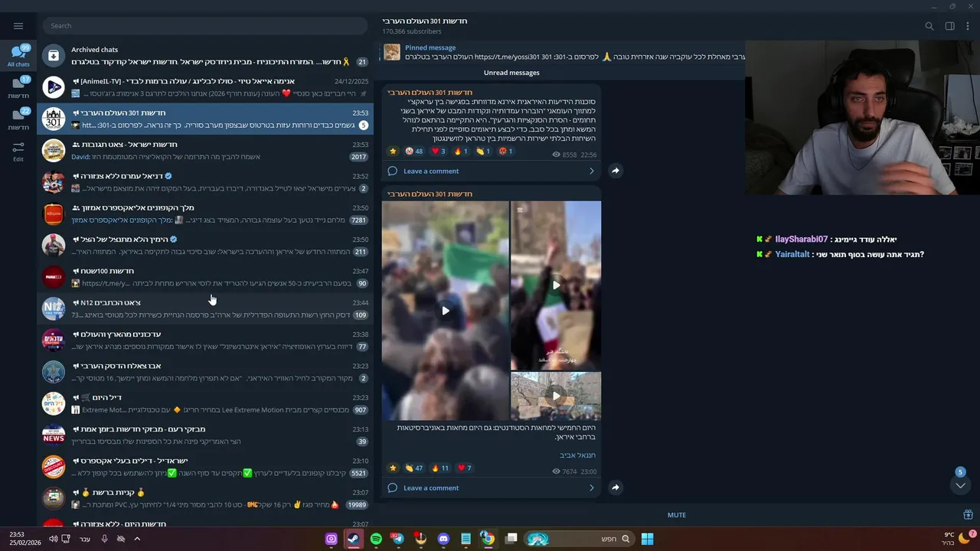
Task: Expand the Archived chats row
Action: [x=205, y=55]
